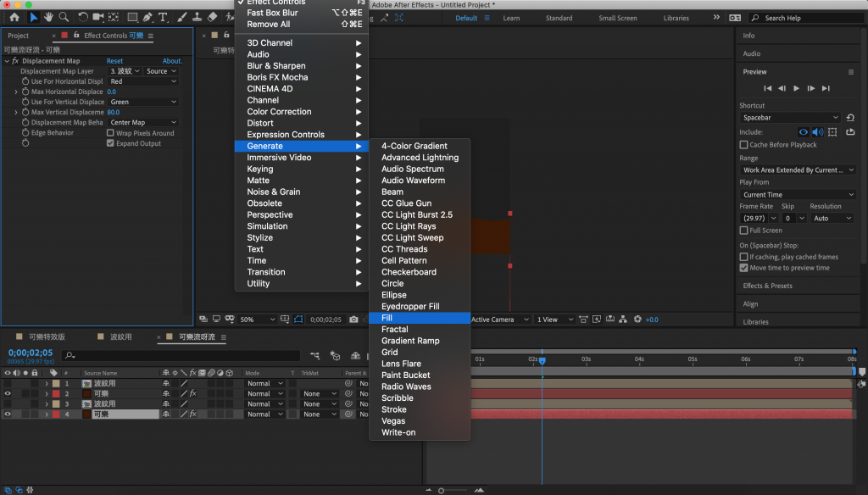Switch to the 波紋用 timeline tab

120,336
